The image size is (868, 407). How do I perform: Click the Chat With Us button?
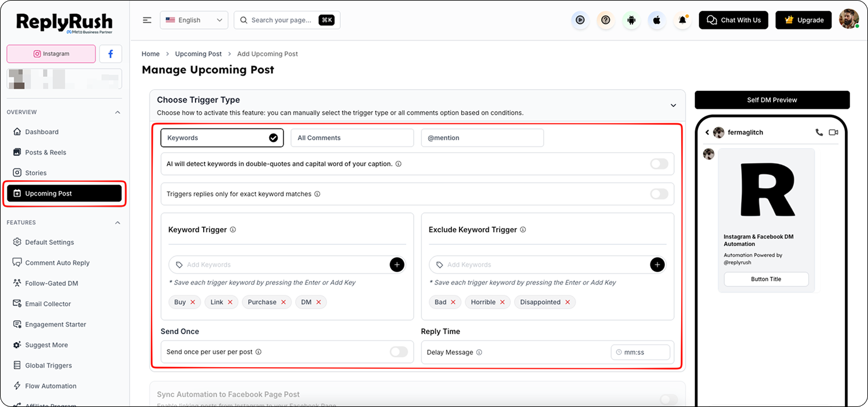pyautogui.click(x=734, y=20)
